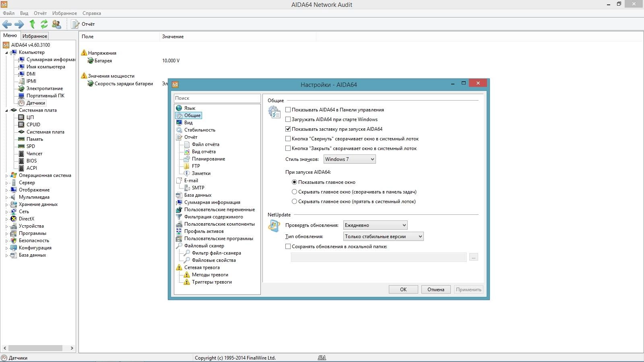Open Тип обновления dropdown
Screen dimensions: 644x362
coord(383,237)
